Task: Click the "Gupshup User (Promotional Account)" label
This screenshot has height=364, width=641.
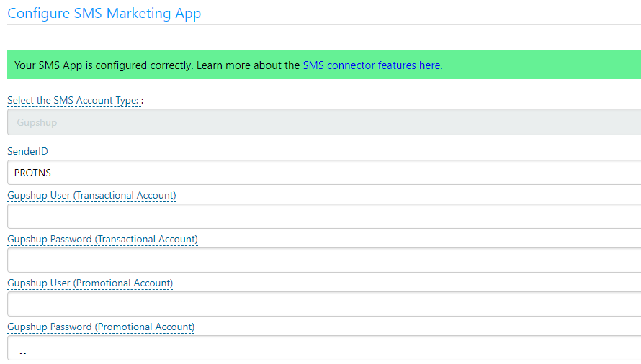Action: 90,283
